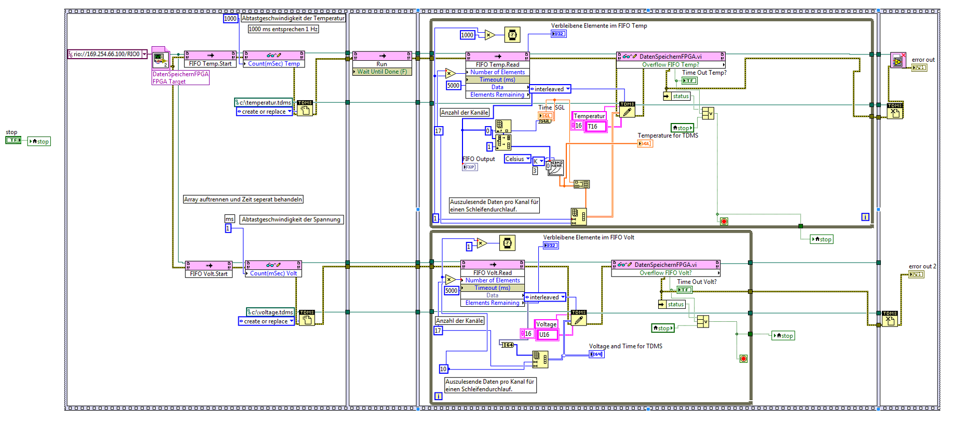Click the c:\temperatur.tdms path constant
Viewport: 980px width, 436px height.
(x=264, y=103)
